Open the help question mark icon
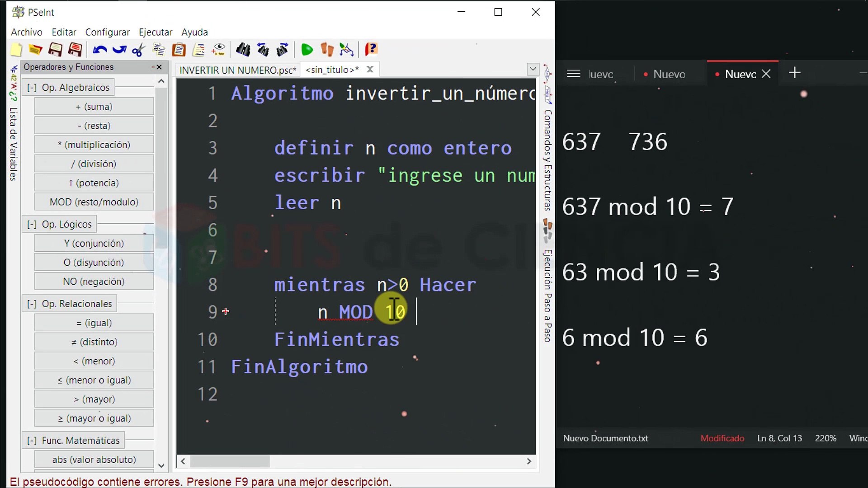This screenshot has width=868, height=488. (371, 49)
